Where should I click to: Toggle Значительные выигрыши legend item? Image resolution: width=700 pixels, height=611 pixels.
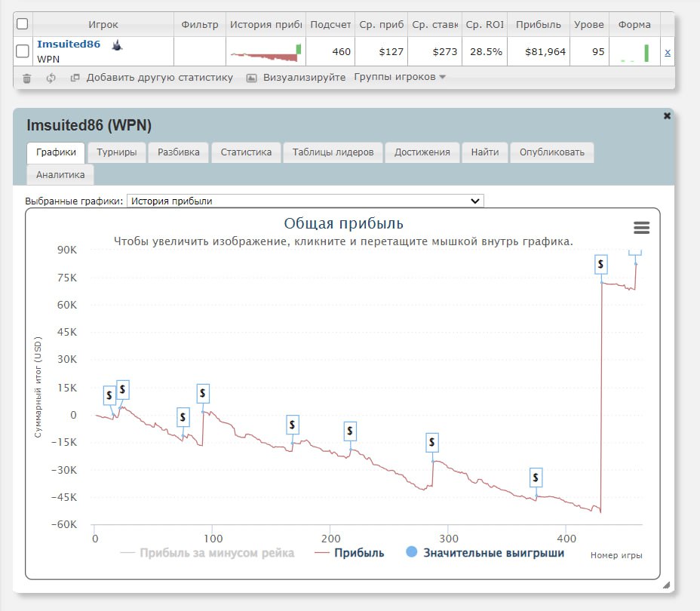coord(484,553)
